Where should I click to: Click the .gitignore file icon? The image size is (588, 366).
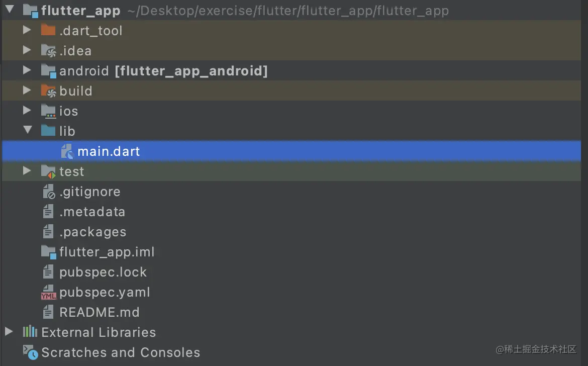48,192
